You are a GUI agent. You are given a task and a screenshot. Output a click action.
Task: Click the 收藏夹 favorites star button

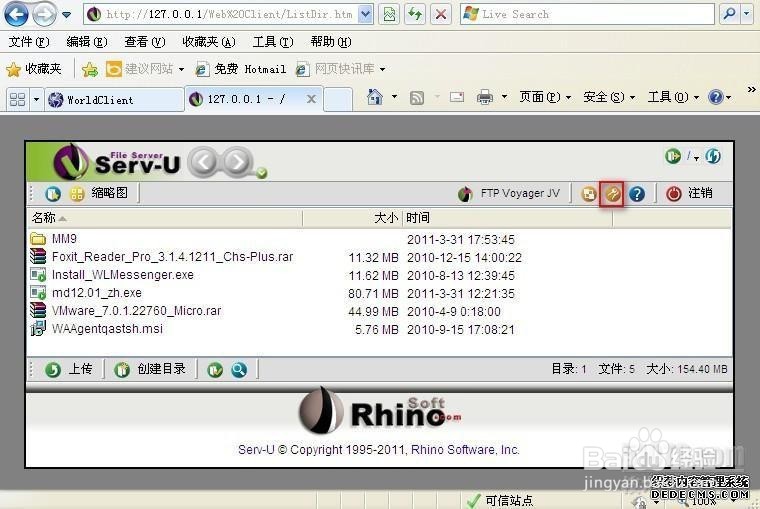coord(33,69)
